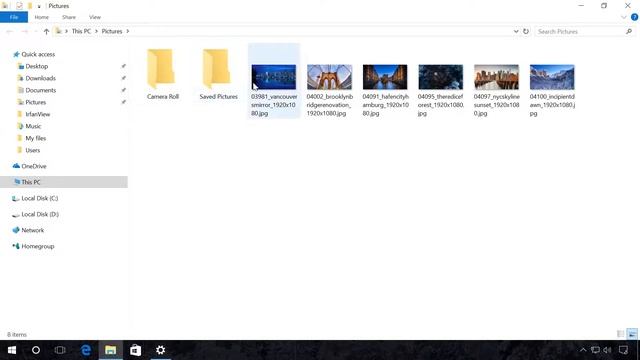
Task: Click the New folder quick access icon
Action: point(30,6)
